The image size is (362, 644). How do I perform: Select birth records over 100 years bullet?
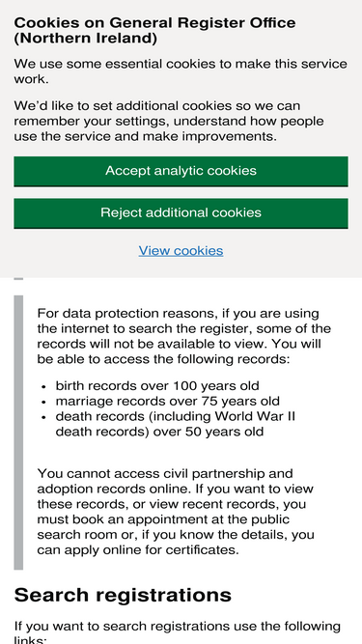tap(157, 386)
